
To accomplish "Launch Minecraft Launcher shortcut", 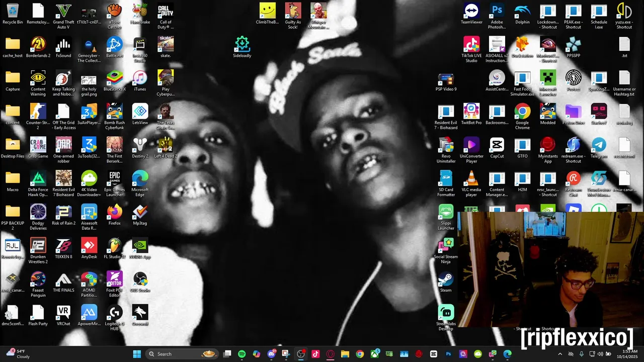I will pyautogui.click(x=548, y=83).
